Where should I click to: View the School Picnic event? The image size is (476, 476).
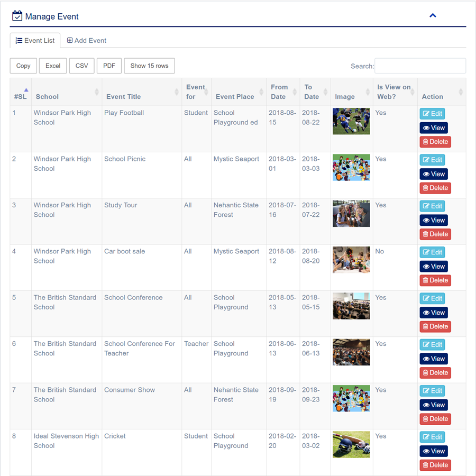pyautogui.click(x=434, y=174)
